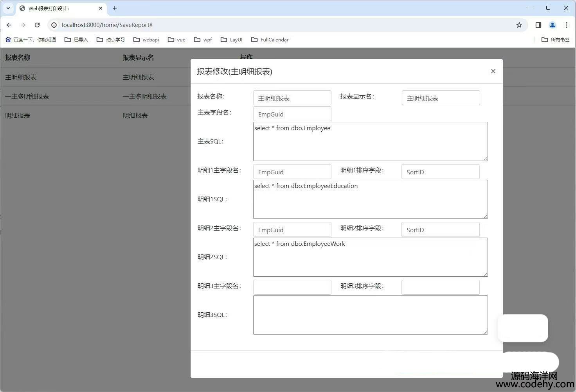Open the Chrome profile avatar icon
The height and width of the screenshot is (392, 576).
pos(552,25)
